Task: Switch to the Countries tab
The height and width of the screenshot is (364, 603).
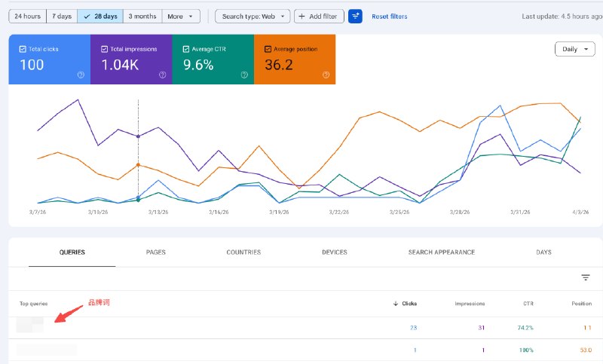Action: click(243, 252)
